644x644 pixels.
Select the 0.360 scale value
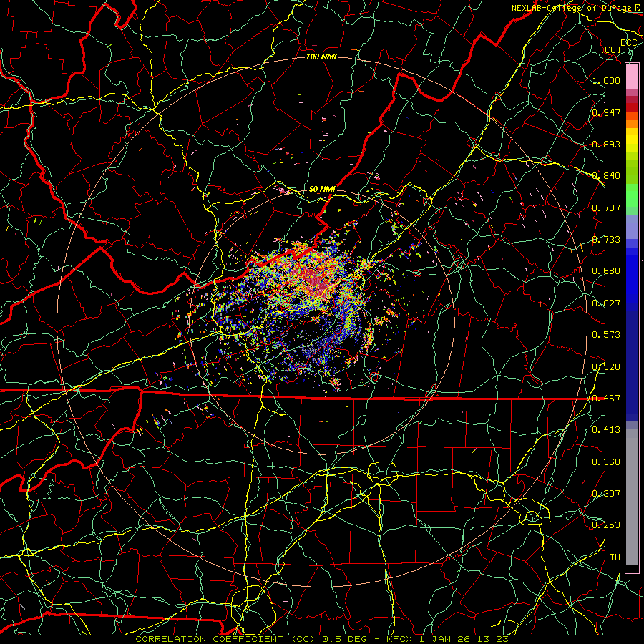pyautogui.click(x=606, y=462)
